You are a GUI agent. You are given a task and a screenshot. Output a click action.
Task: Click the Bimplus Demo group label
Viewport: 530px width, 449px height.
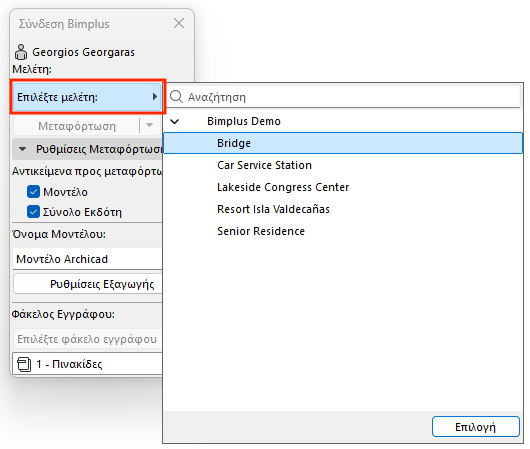click(244, 121)
